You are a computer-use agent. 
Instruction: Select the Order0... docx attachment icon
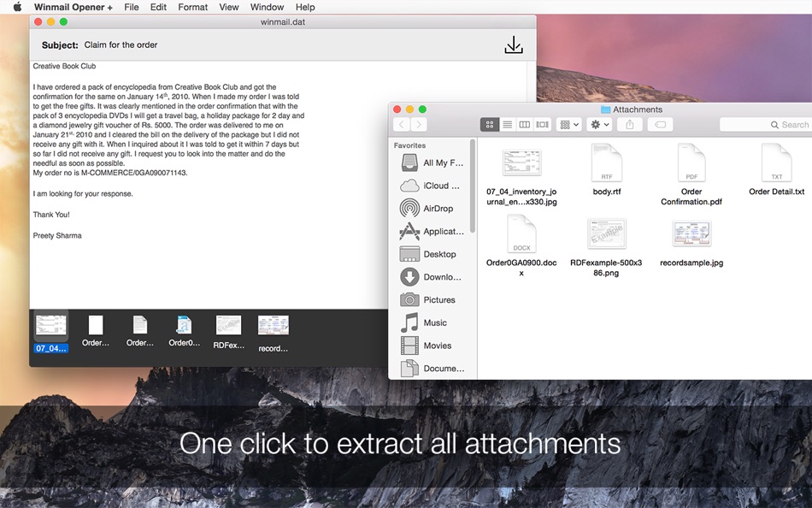184,325
